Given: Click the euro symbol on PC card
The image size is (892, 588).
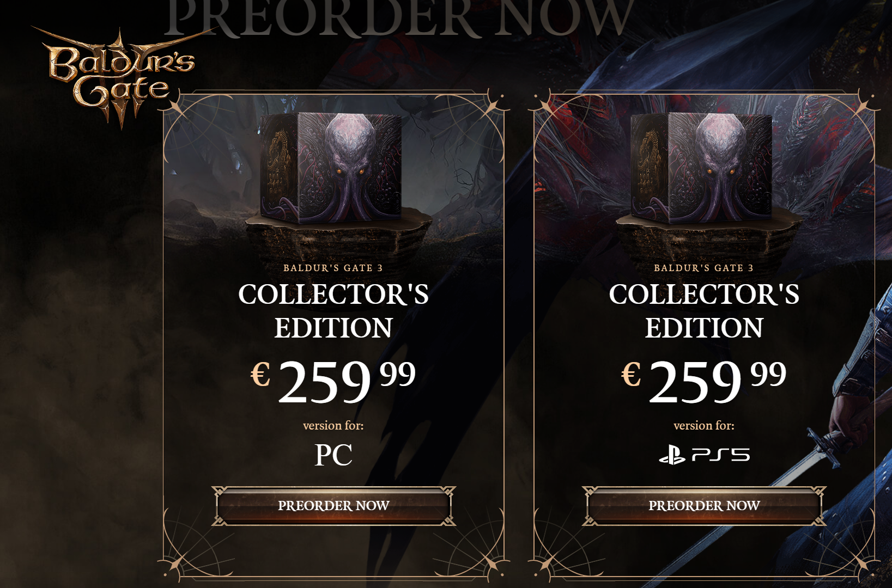Looking at the screenshot, I should 260,375.
